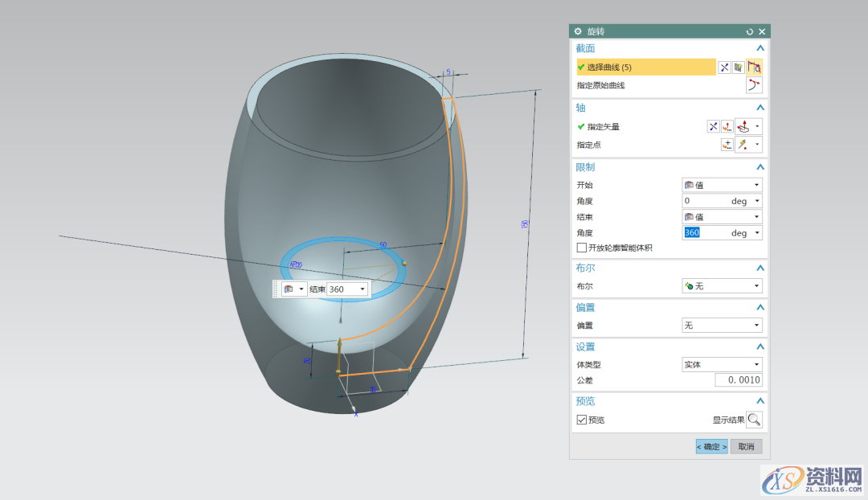Open the point dialog icon for 指定点
The image size is (868, 500).
(727, 145)
